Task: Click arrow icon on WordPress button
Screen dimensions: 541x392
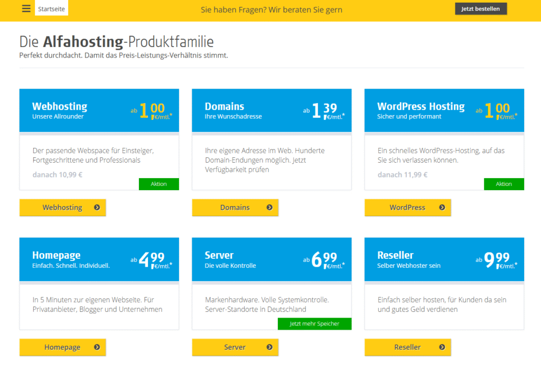Action: coord(442,208)
